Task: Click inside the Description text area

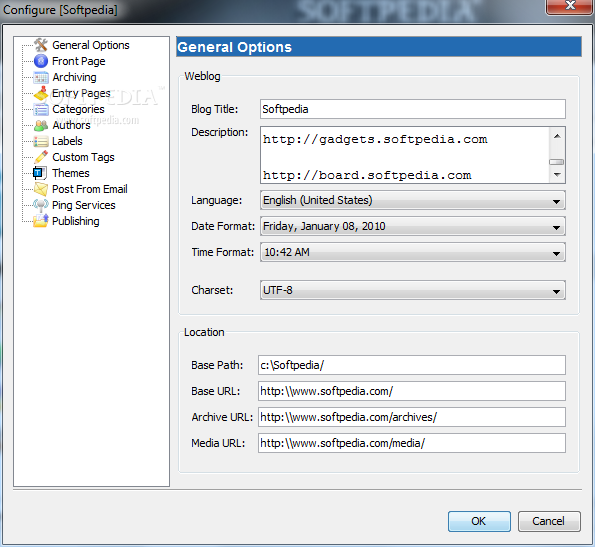Action: tap(405, 155)
